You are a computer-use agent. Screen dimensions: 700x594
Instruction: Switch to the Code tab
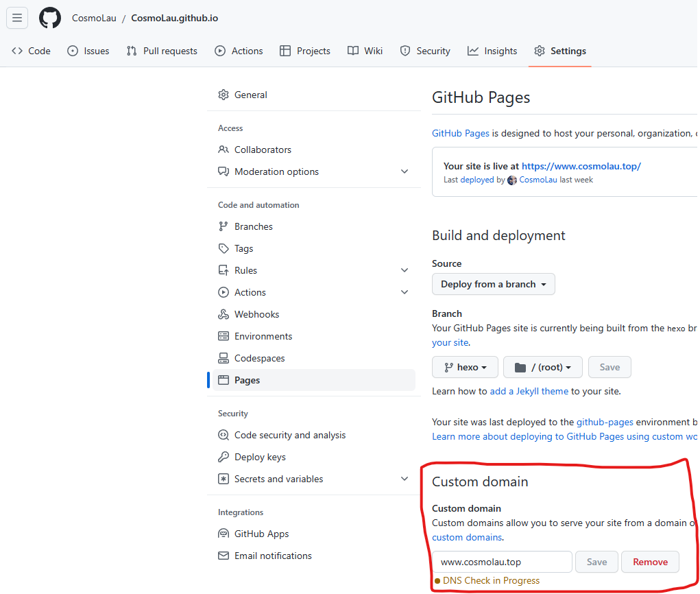[31, 51]
